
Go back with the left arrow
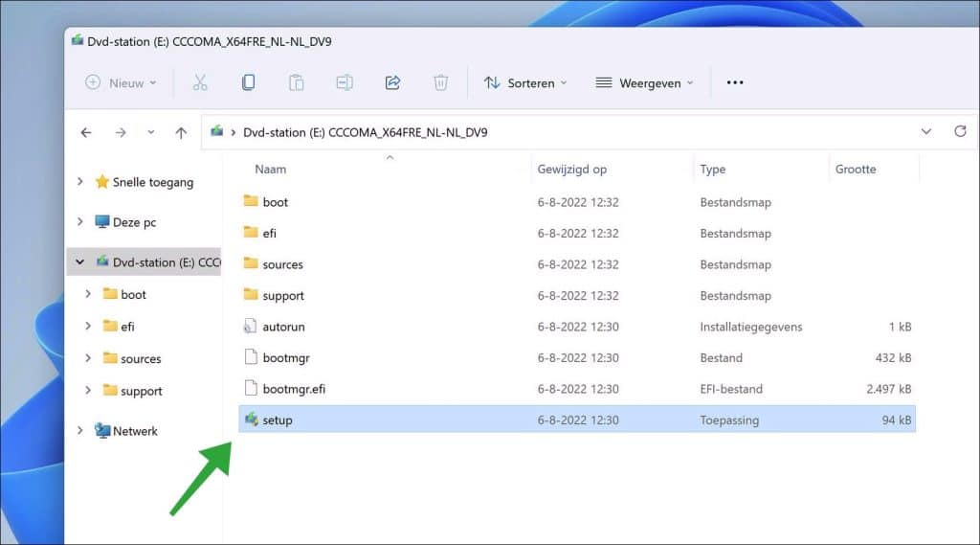[86, 132]
